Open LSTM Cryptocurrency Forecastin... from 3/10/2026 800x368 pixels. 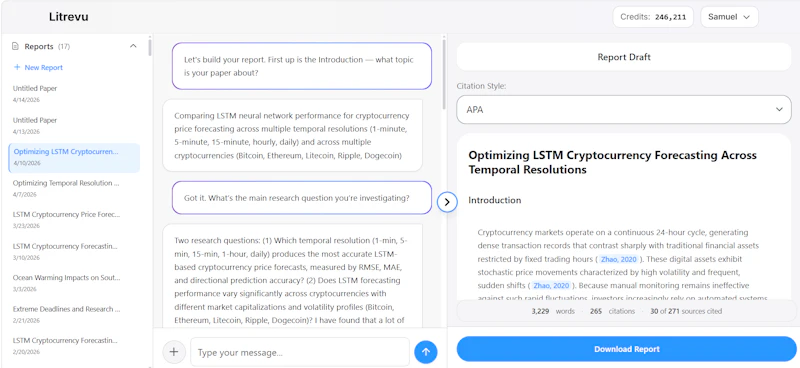tap(74, 251)
